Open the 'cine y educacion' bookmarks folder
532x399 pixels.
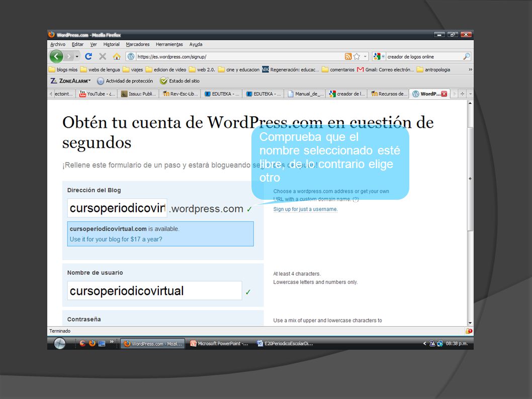coord(238,69)
